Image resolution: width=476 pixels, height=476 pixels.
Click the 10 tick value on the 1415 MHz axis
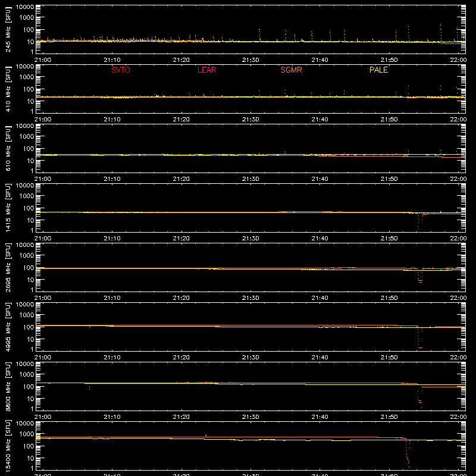point(30,220)
